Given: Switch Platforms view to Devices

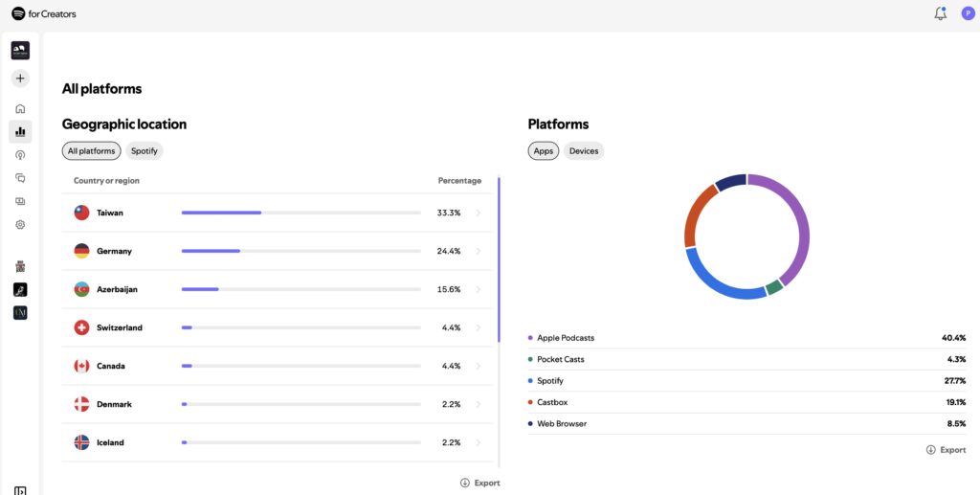Looking at the screenshot, I should coord(584,150).
